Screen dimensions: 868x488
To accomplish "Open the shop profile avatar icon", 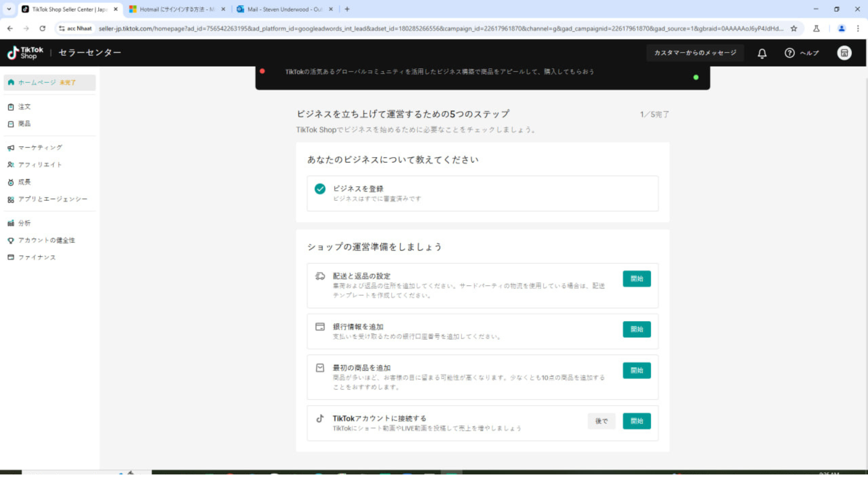I will point(844,53).
